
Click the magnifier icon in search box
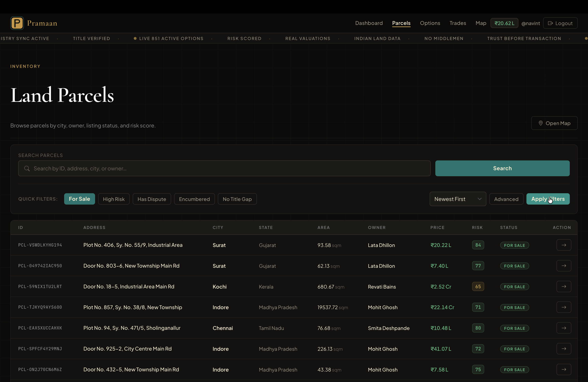27,168
